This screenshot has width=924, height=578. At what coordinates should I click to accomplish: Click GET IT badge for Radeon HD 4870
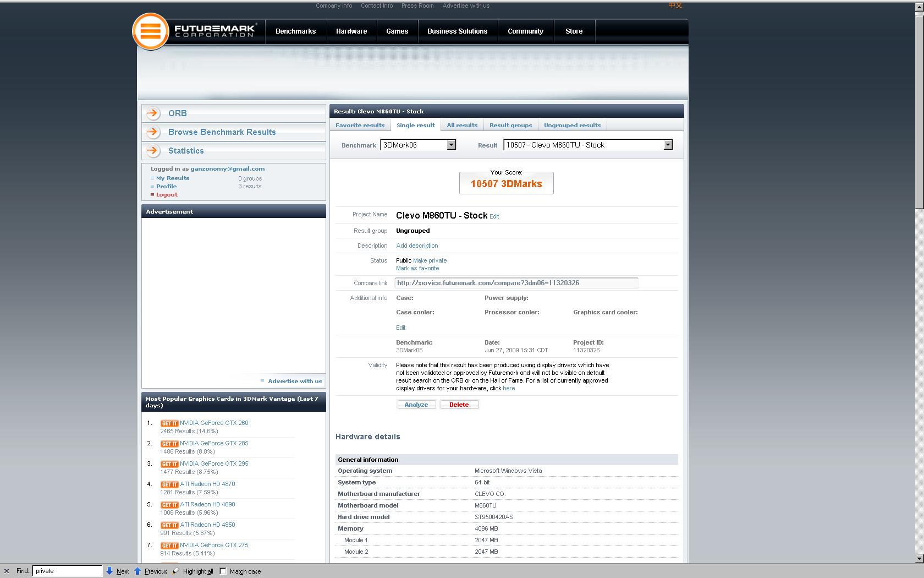(169, 484)
